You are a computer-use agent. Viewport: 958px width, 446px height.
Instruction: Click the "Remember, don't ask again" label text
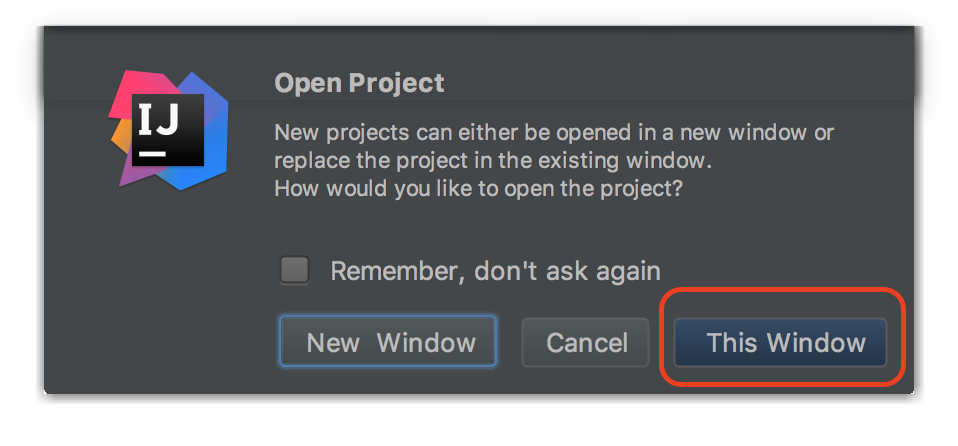pos(495,271)
